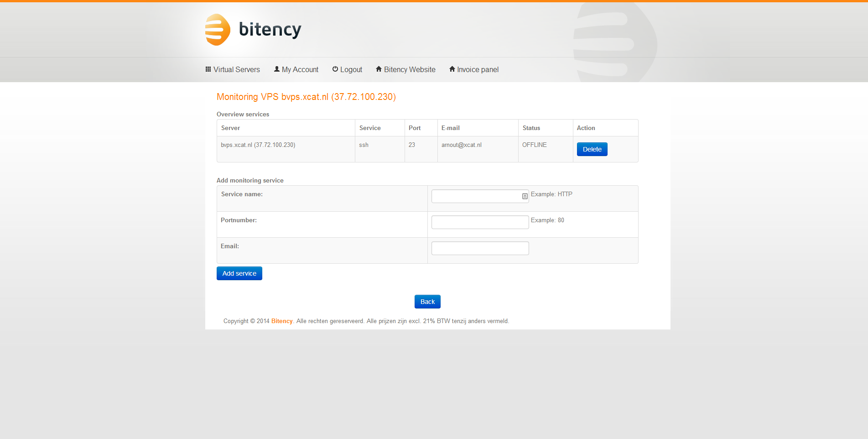Screen dimensions: 868x439
Task: Click the user icon beside My Account
Action: click(276, 69)
